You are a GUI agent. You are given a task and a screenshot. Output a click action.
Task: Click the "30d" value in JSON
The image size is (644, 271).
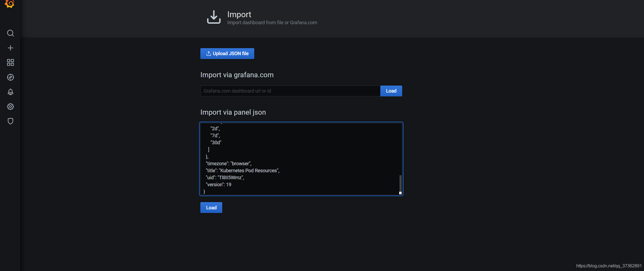pyautogui.click(x=216, y=143)
